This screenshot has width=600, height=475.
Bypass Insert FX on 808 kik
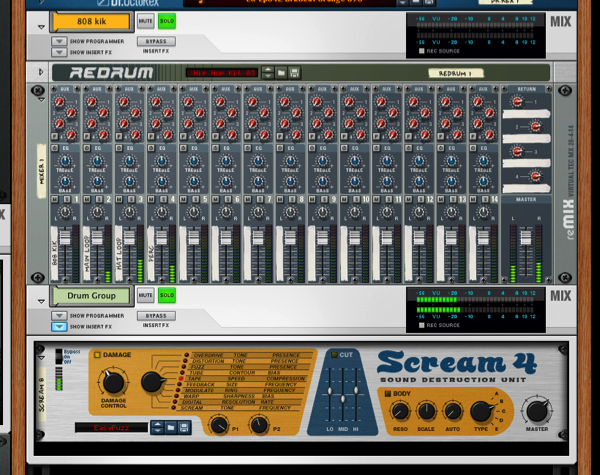156,41
